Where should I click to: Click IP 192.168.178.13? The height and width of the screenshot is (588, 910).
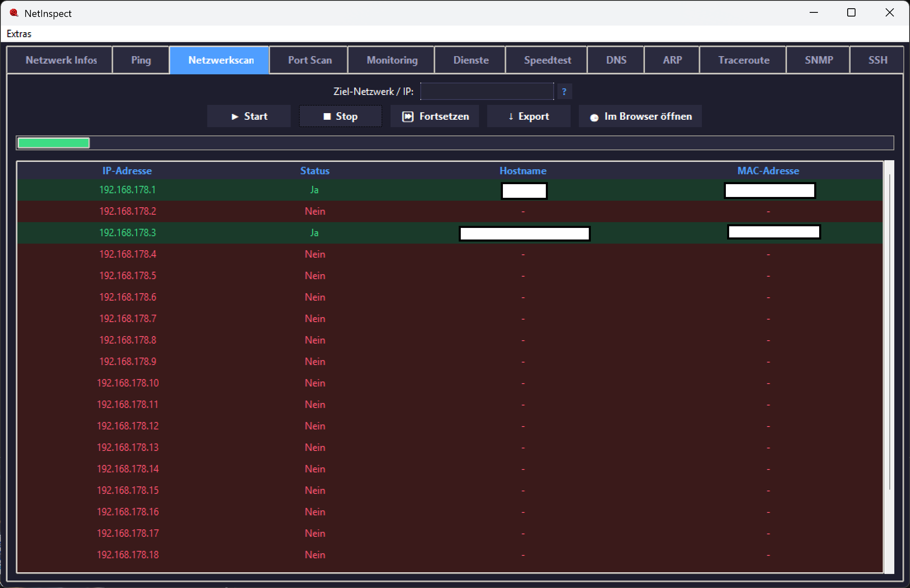[128, 447]
